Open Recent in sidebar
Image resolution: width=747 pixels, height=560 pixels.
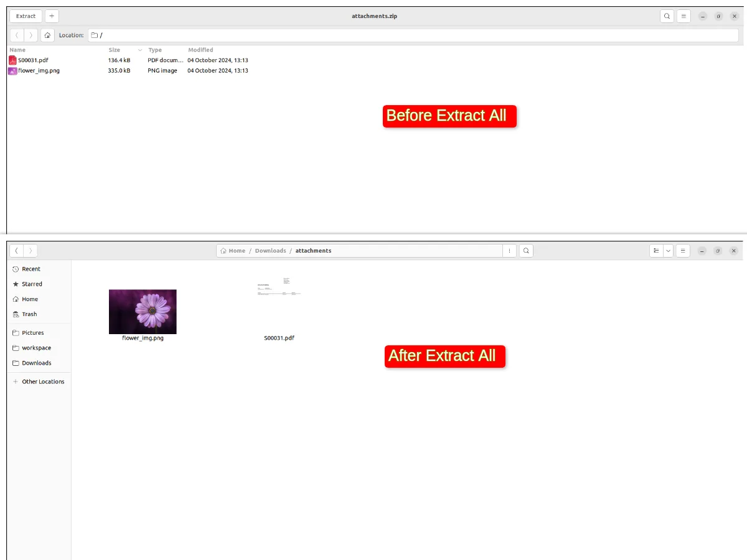point(39,269)
